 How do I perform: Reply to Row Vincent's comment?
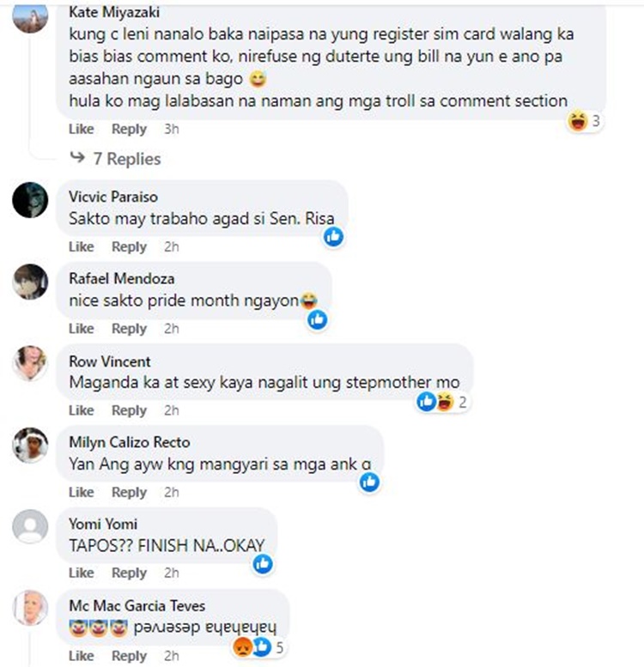129,410
